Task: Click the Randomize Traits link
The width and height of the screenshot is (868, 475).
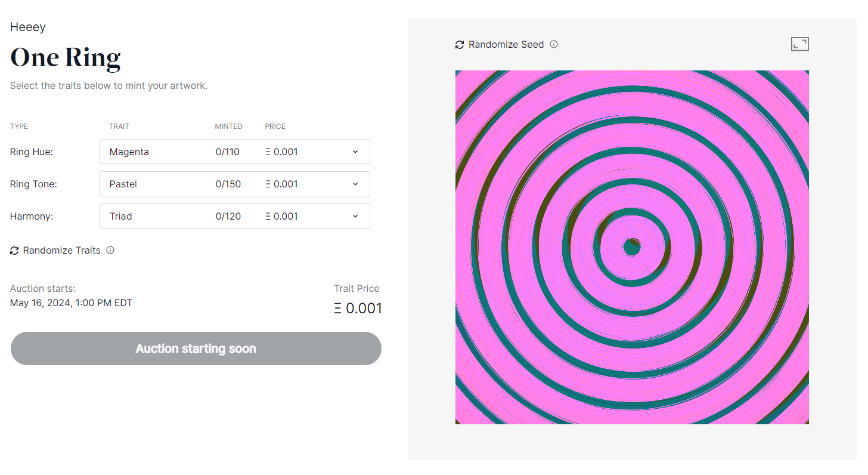Action: click(x=62, y=250)
